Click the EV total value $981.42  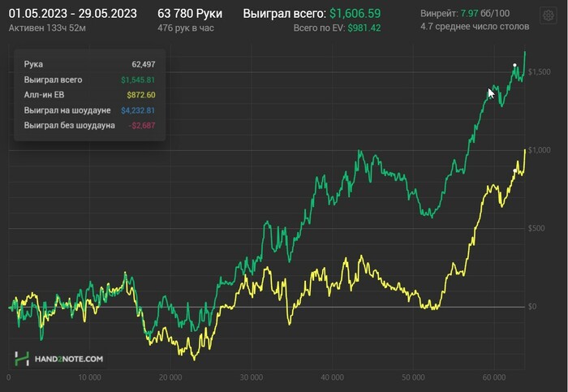[364, 28]
